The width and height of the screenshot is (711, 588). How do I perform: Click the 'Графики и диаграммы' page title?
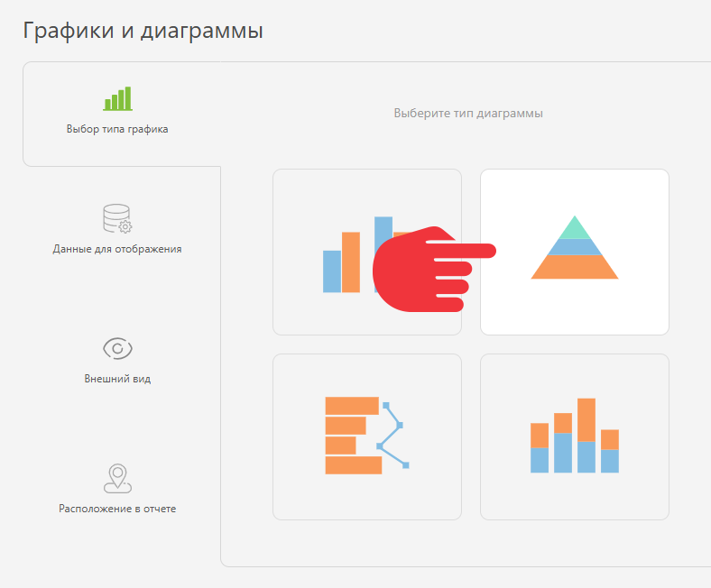tap(143, 31)
